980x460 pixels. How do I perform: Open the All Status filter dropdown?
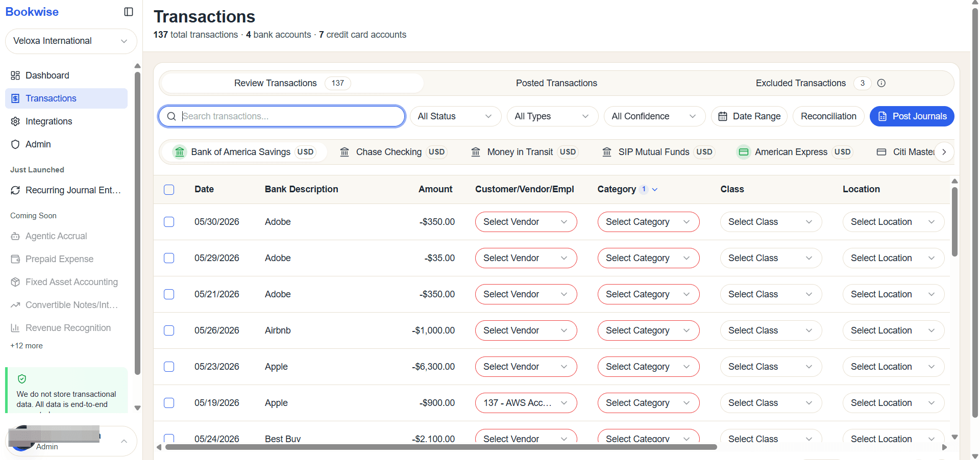455,116
